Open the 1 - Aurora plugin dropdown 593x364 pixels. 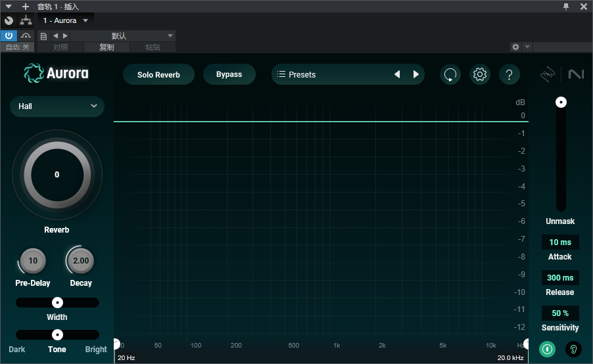pos(66,20)
